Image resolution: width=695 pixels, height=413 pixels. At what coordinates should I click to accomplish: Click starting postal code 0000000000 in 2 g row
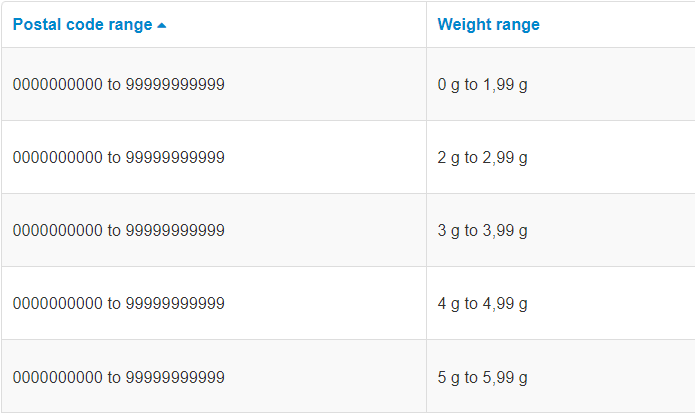(x=57, y=158)
